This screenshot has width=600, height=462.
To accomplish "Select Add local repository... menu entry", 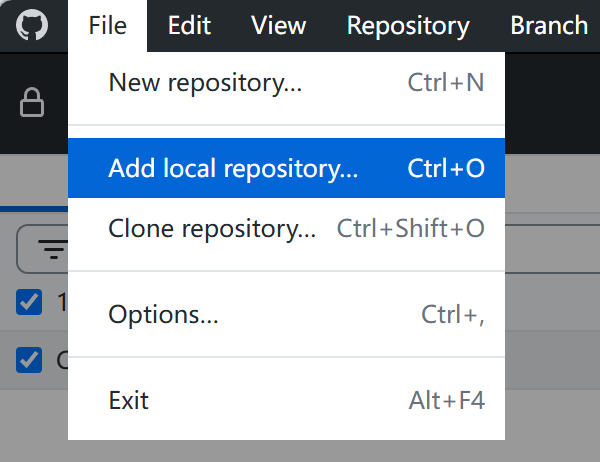I will (x=287, y=168).
